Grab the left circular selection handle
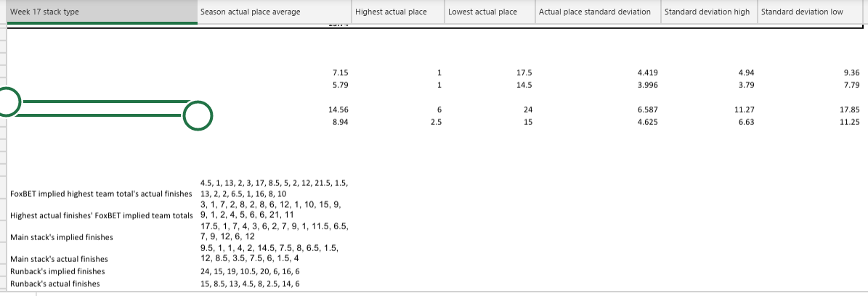Screen dimensions: 868x296 click(7, 102)
